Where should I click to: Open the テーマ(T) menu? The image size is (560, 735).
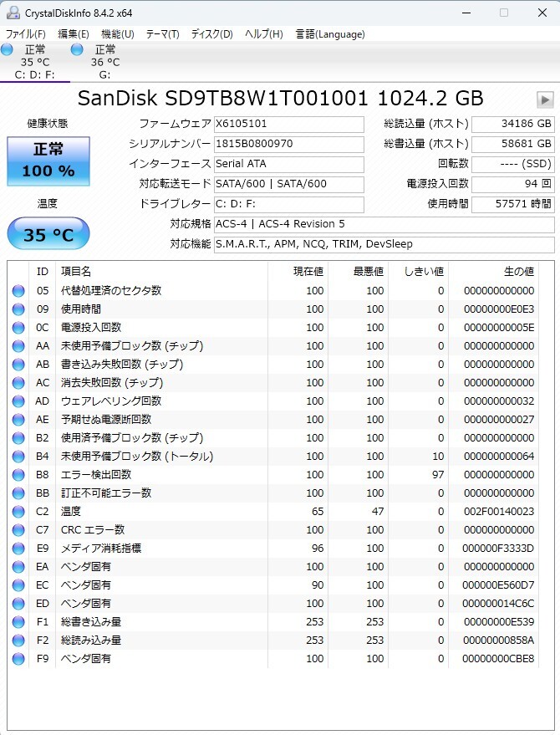pos(162,34)
